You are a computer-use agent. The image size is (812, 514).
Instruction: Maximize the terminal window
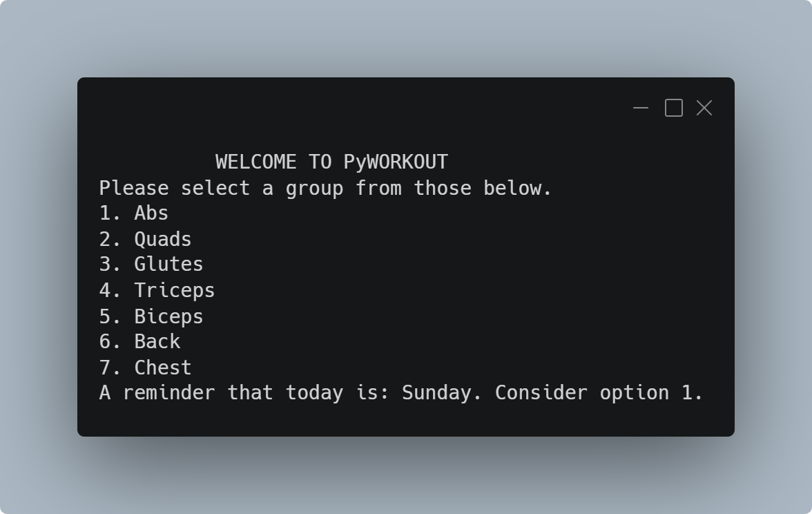pos(674,108)
